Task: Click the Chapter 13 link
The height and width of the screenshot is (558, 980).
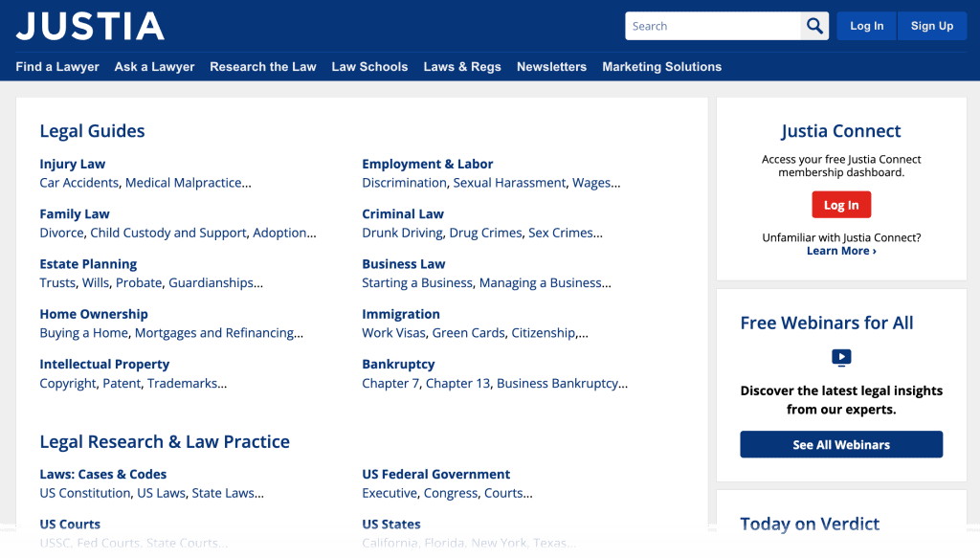Action: point(458,383)
